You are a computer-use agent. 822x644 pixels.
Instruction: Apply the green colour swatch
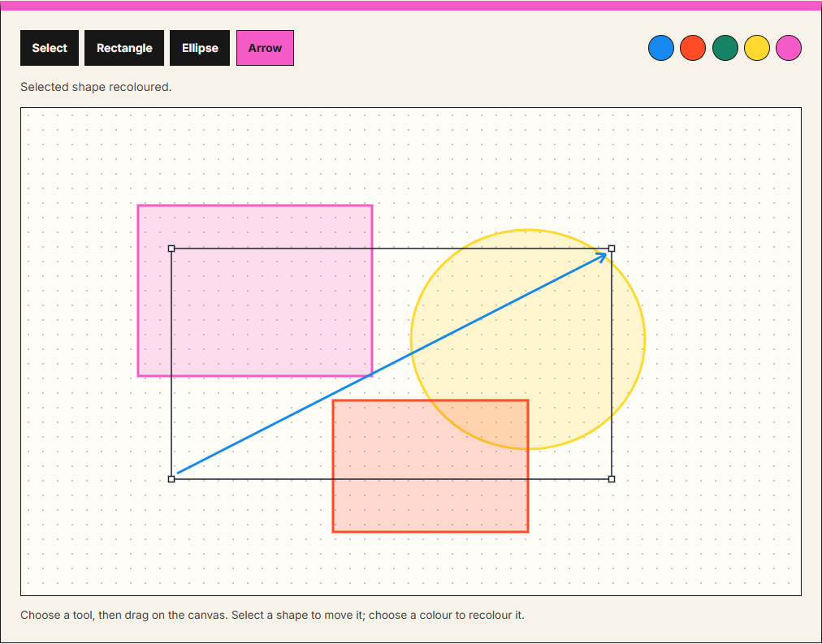[725, 48]
